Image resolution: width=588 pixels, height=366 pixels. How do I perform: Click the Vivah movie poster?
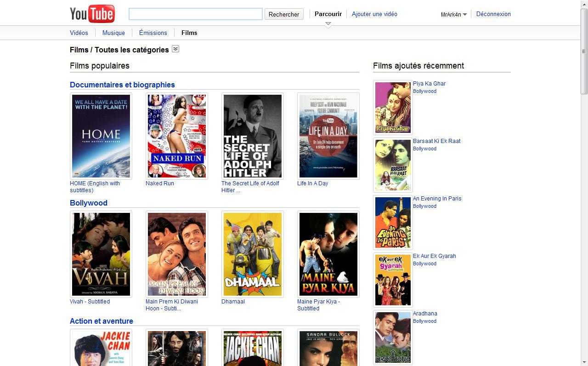101,254
